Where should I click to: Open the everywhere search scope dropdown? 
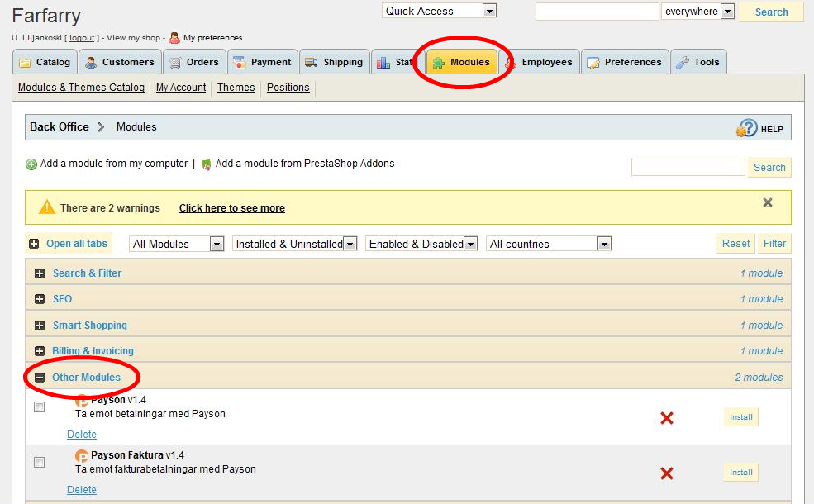tap(697, 12)
